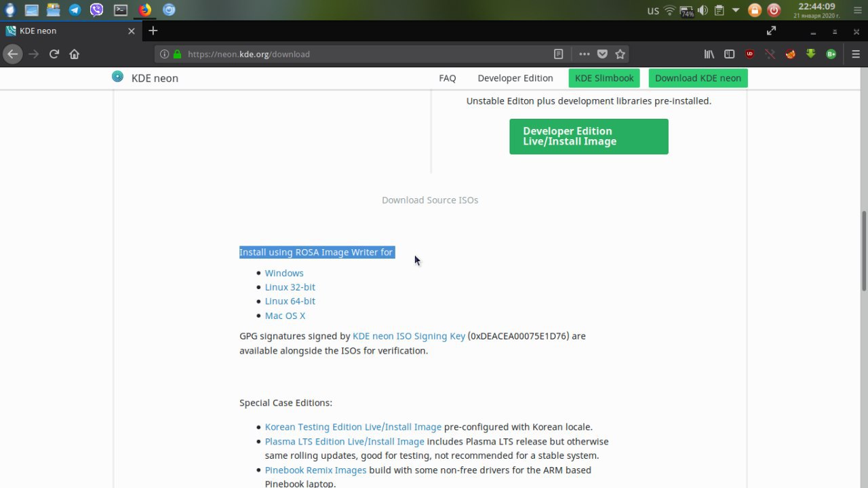Screen dimensions: 868x488
Task: Save page to Pocket
Action: (602, 54)
